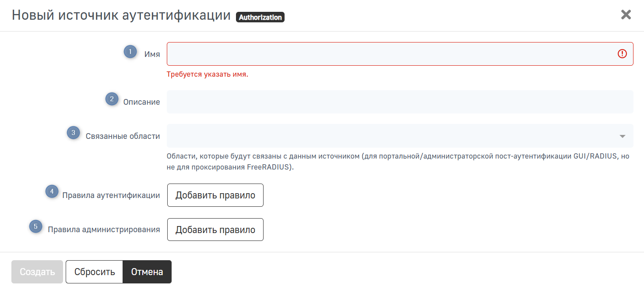Focus the Описание text input field
Screen dimensions: 644x290
[x=399, y=102]
